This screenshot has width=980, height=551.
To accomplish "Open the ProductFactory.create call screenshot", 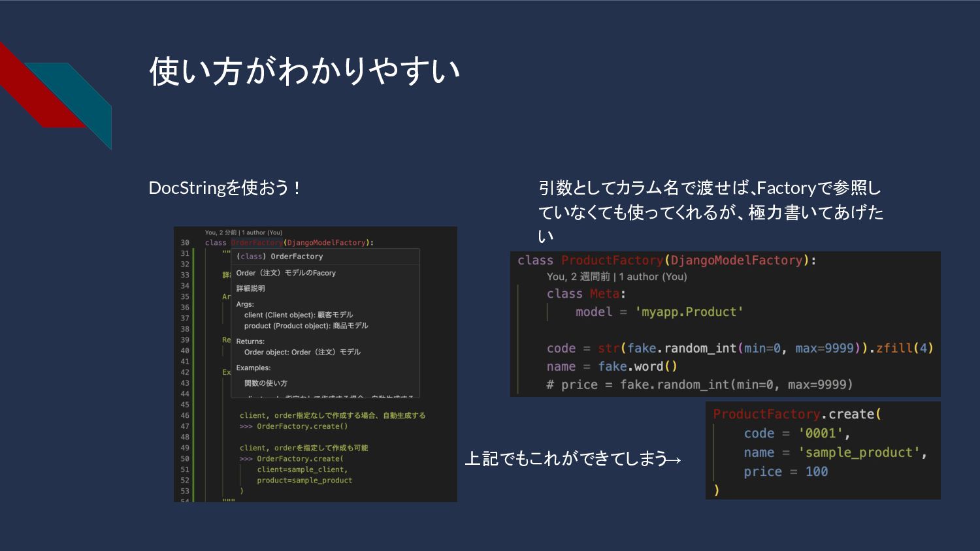I will tap(823, 450).
